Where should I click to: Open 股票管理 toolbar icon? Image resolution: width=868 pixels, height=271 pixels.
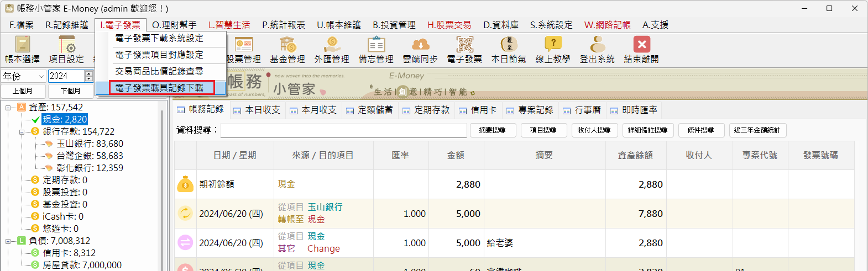pyautogui.click(x=243, y=49)
